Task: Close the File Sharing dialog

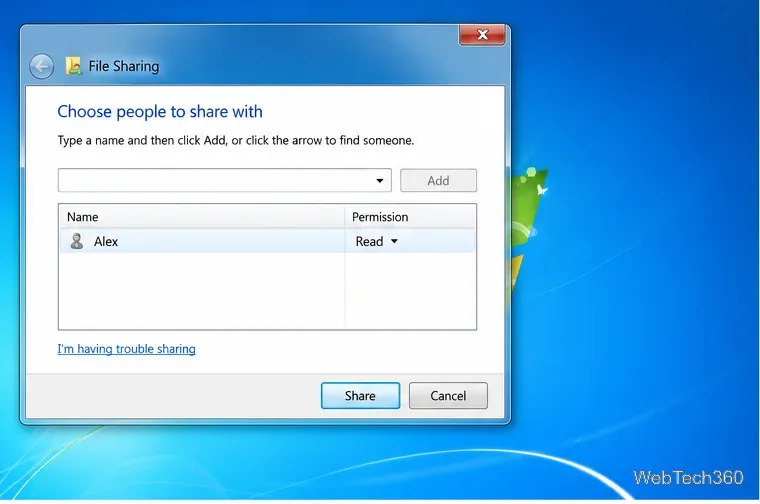Action: coord(482,35)
